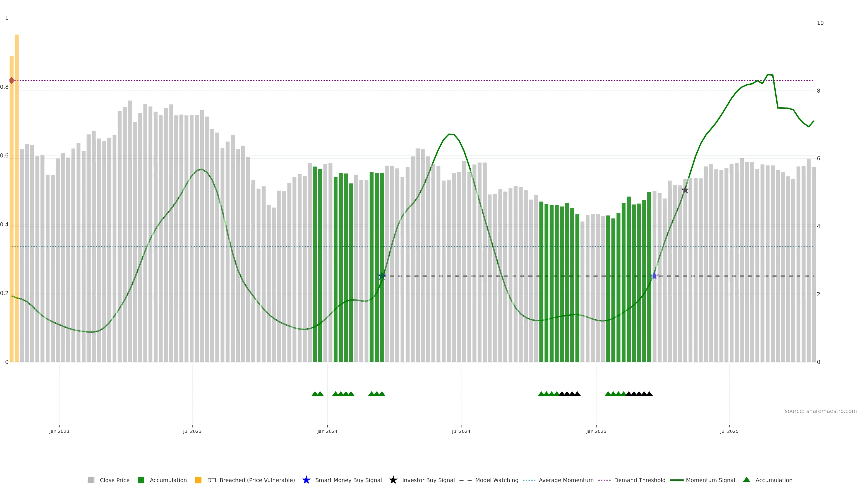Click the green Accumulation square legend swatch

pos(141,480)
